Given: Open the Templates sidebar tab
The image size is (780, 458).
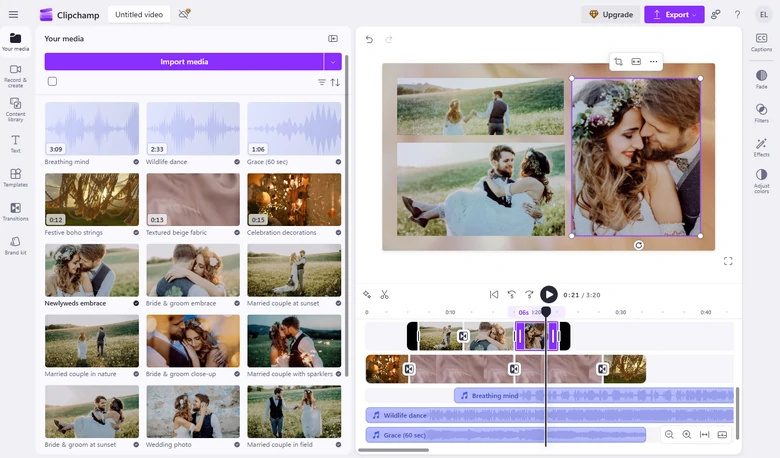Looking at the screenshot, I should click(15, 178).
